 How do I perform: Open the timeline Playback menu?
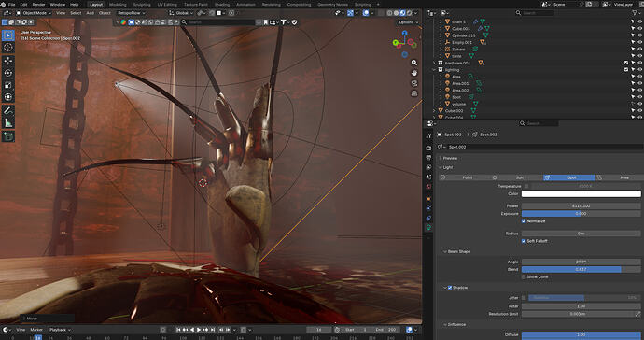(x=60, y=330)
